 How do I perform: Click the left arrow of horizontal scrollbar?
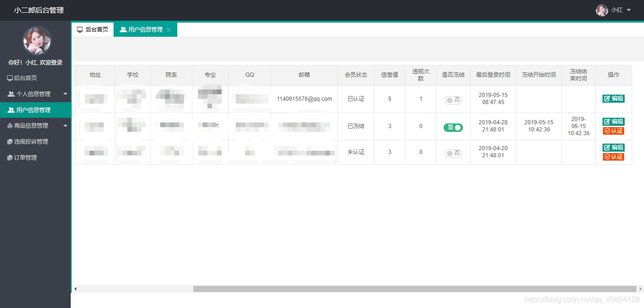click(75, 289)
